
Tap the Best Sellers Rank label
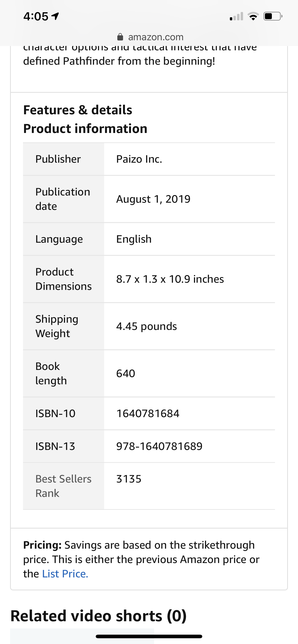[x=63, y=486]
